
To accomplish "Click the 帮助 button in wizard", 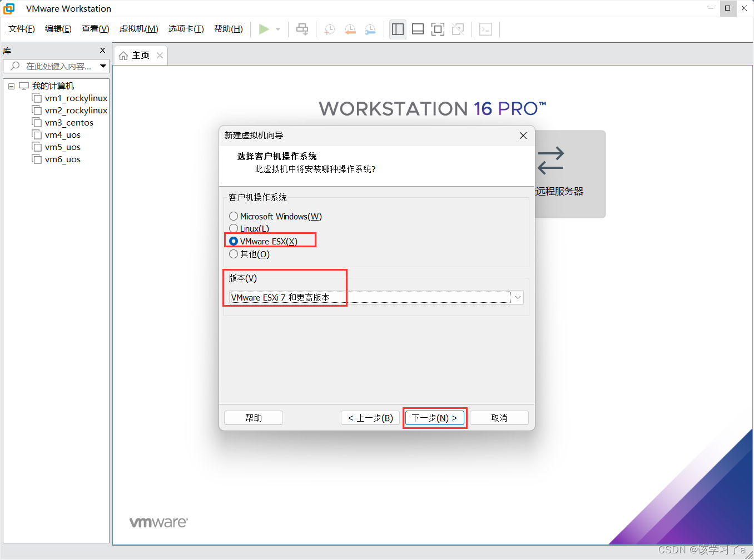I will (254, 418).
